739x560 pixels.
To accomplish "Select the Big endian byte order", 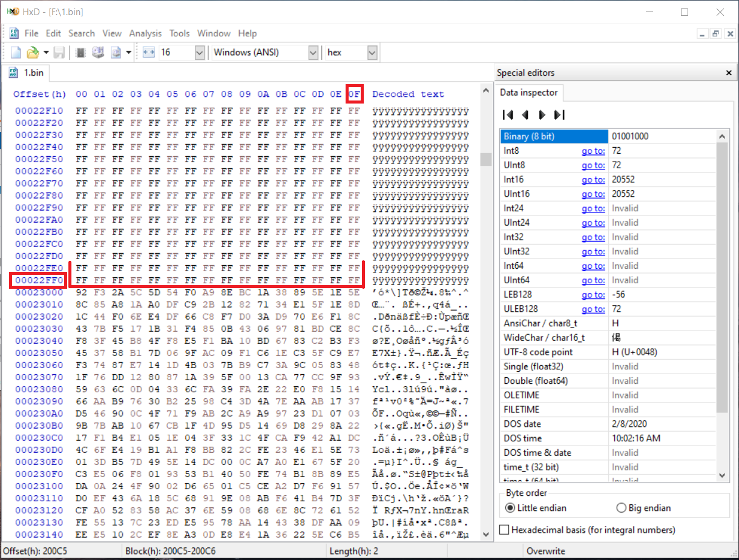I will coord(621,508).
